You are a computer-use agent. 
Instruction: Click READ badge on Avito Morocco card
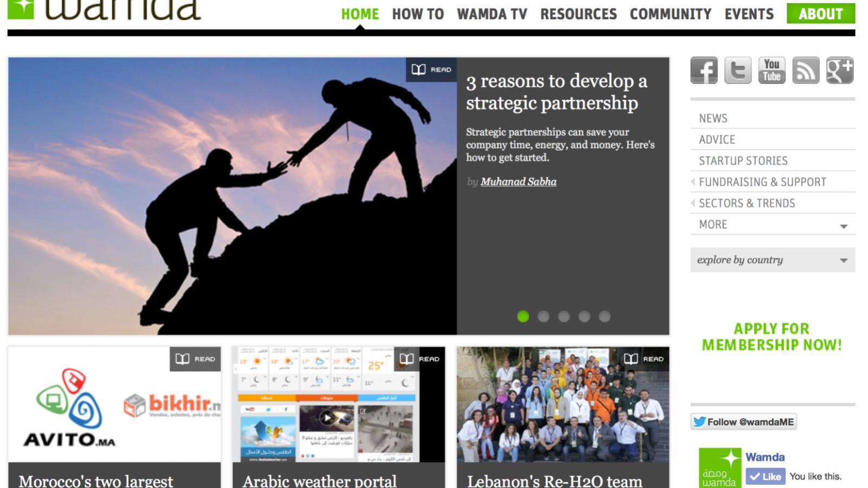click(x=195, y=359)
